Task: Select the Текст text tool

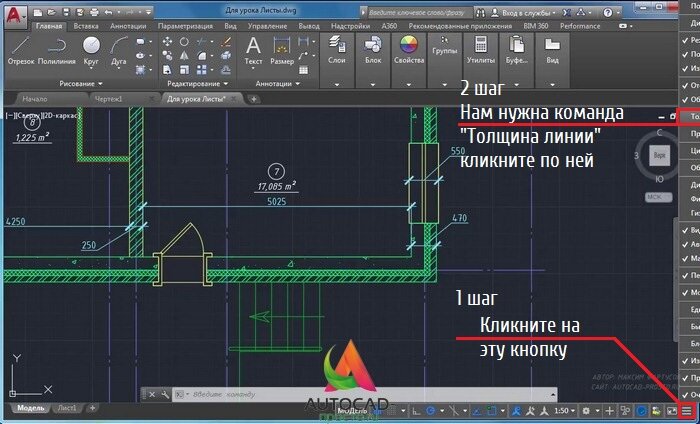Action: click(253, 51)
